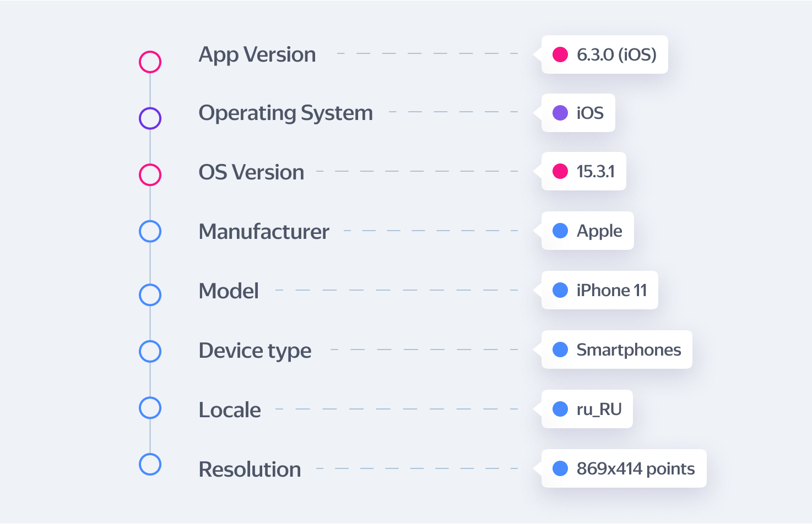Image resolution: width=812 pixels, height=524 pixels.
Task: Select the Smartphones device tag
Action: 616,350
